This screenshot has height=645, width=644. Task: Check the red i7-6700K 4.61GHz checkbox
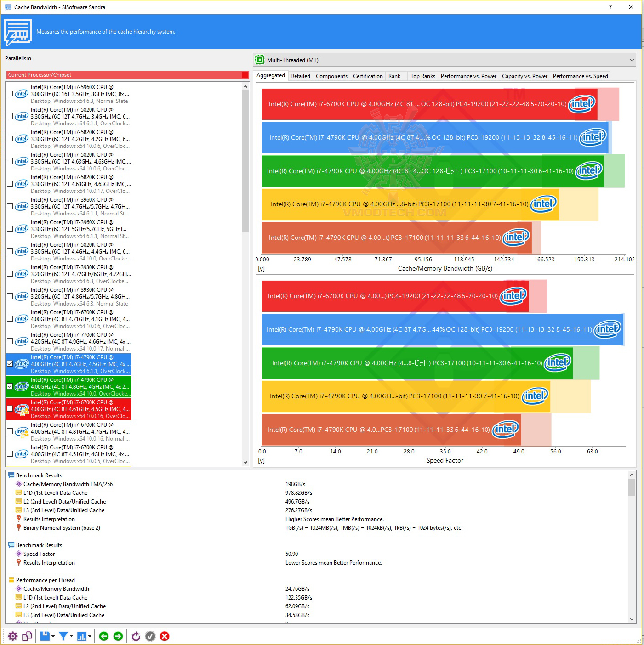(10, 409)
